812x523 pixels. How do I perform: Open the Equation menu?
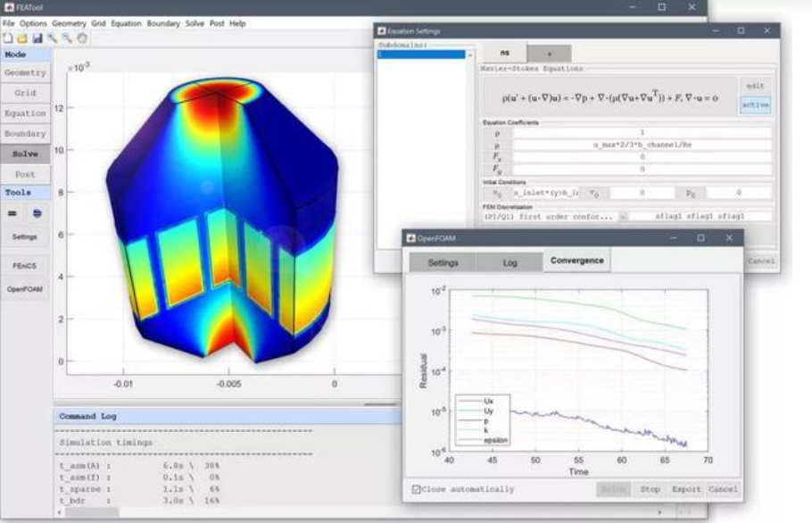(126, 23)
